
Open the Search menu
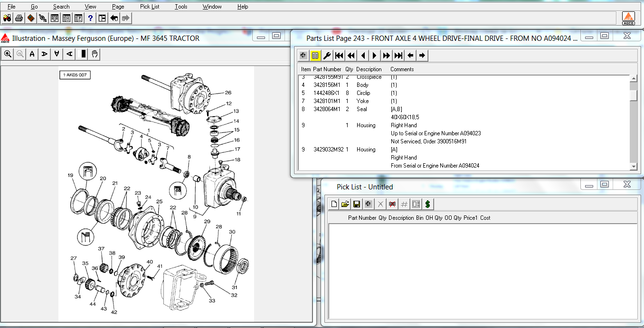[61, 7]
